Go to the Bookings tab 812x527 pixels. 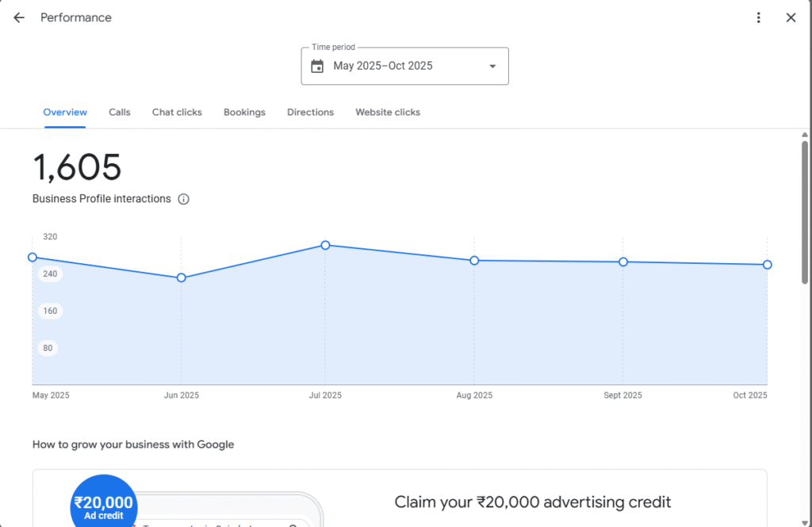244,113
